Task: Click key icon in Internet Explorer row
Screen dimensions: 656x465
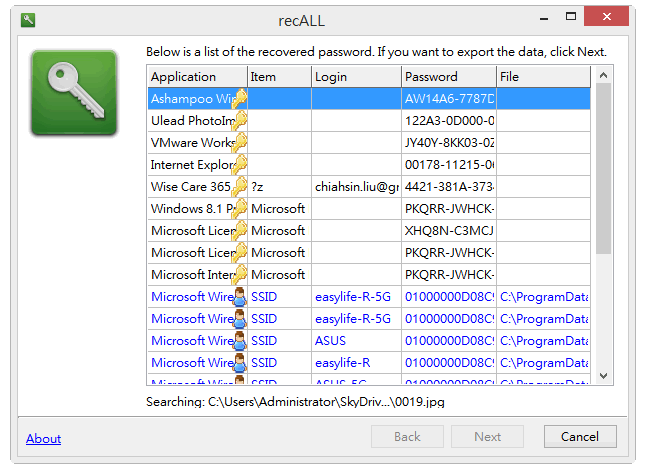Action: tap(240, 164)
